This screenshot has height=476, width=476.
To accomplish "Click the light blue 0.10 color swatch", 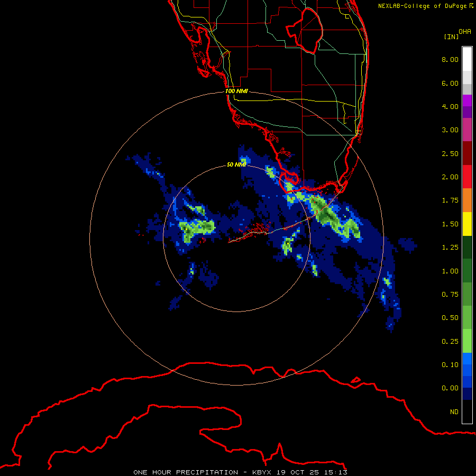I will [467, 359].
